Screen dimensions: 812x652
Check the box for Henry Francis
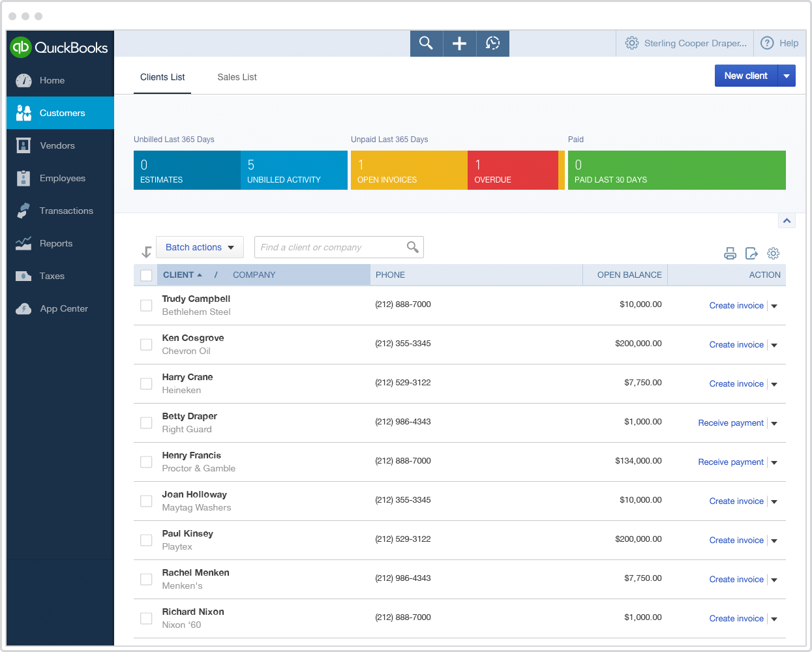coord(146,462)
